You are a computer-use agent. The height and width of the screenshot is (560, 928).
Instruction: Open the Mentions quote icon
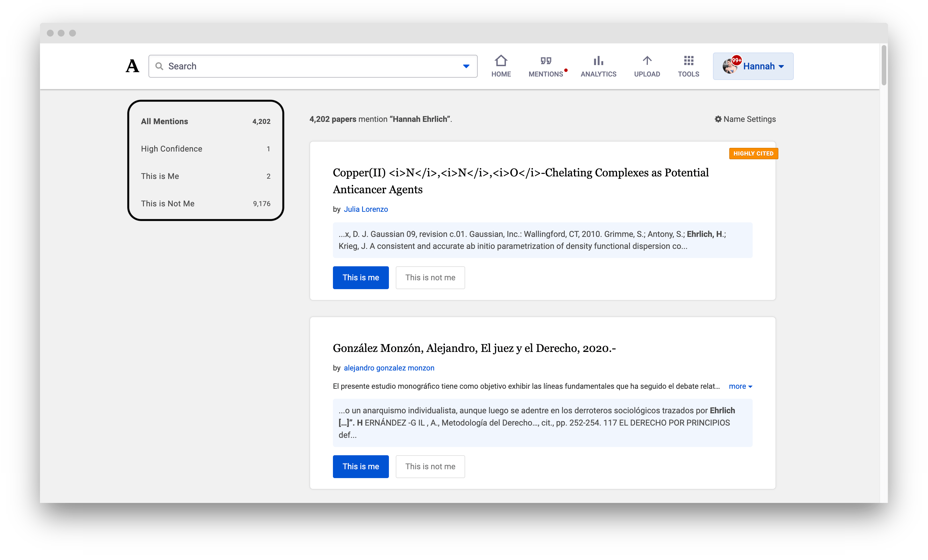pyautogui.click(x=546, y=61)
